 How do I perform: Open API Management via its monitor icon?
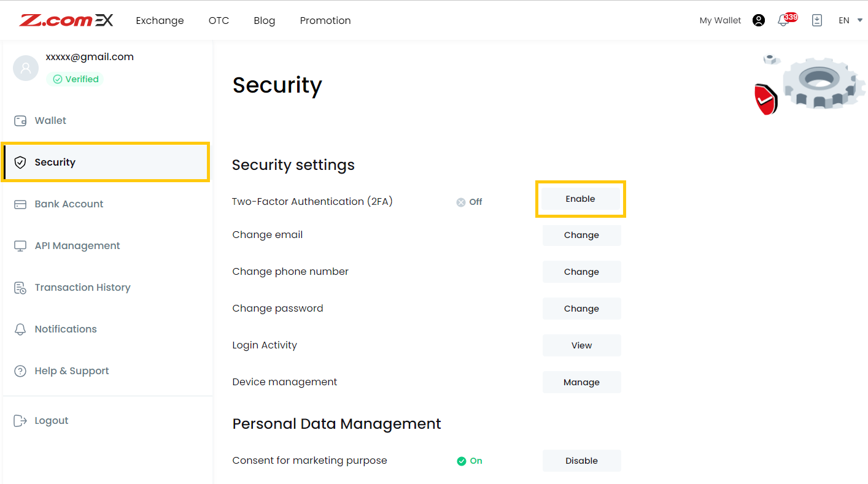20,245
